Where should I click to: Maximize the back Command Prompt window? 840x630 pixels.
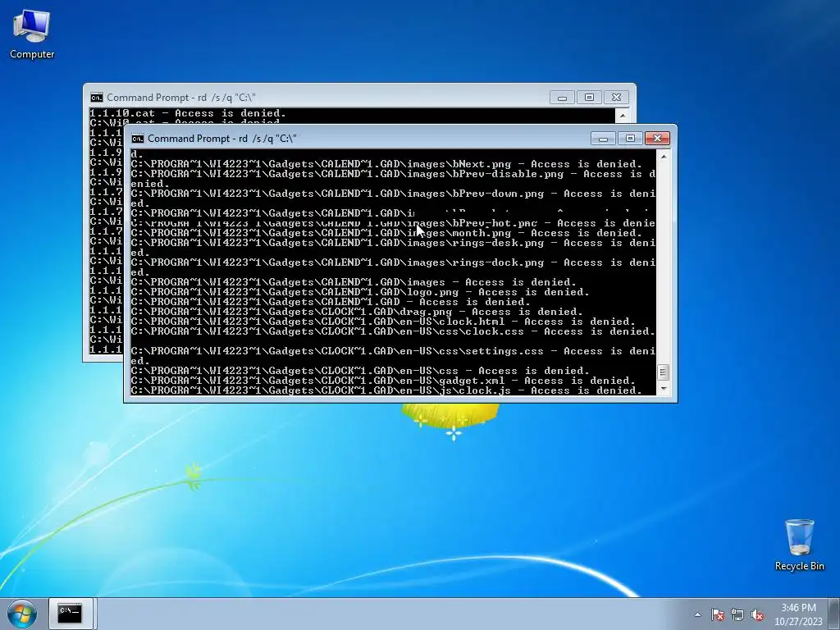pos(589,98)
